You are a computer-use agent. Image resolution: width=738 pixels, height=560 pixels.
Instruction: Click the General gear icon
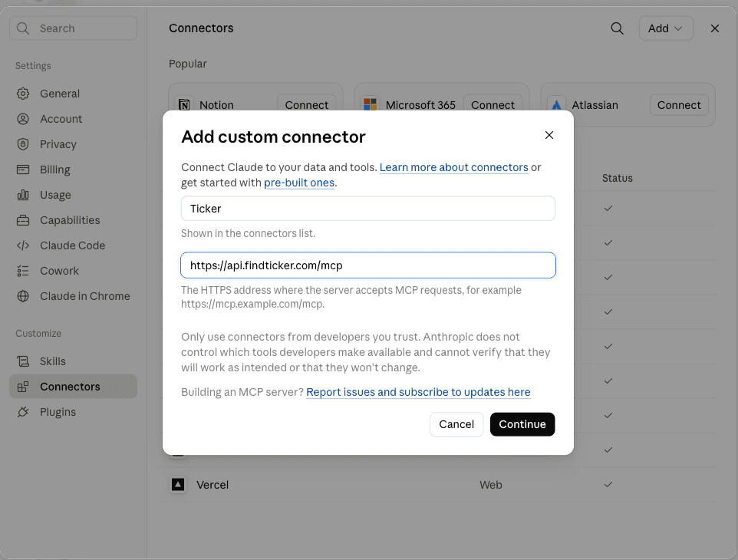[x=23, y=94]
